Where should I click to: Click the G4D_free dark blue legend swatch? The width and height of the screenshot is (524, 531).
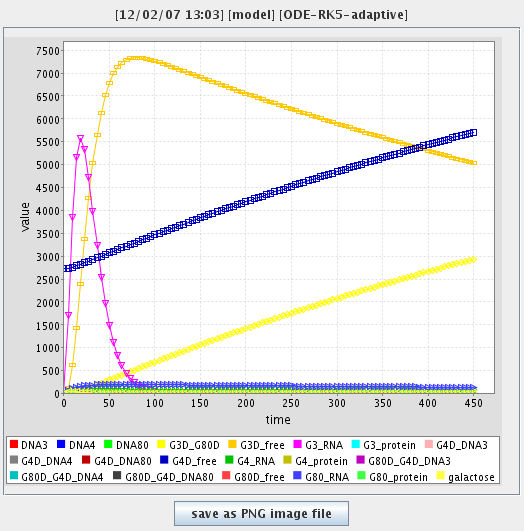164,460
